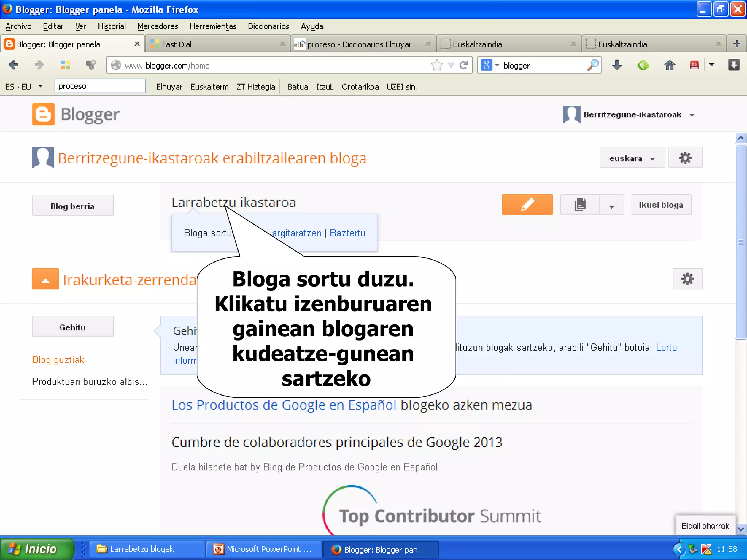Click the Blog berria button
This screenshot has height=560, width=747.
(x=73, y=206)
